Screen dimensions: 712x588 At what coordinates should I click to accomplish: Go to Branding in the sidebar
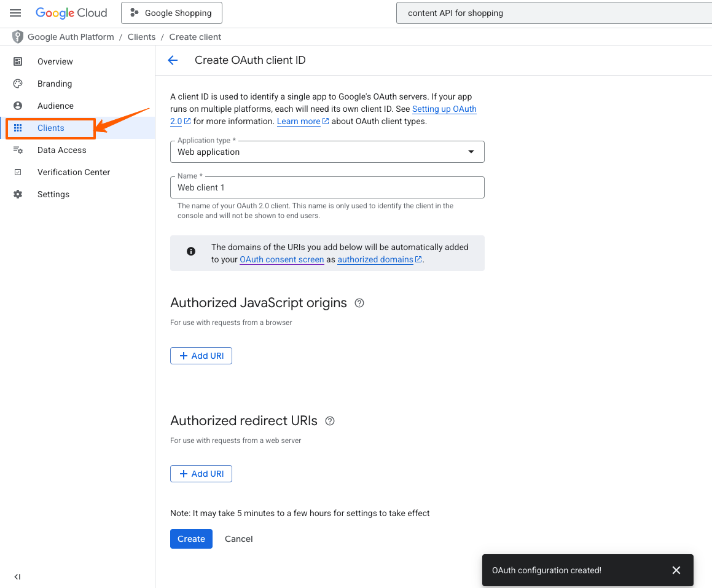coord(55,84)
